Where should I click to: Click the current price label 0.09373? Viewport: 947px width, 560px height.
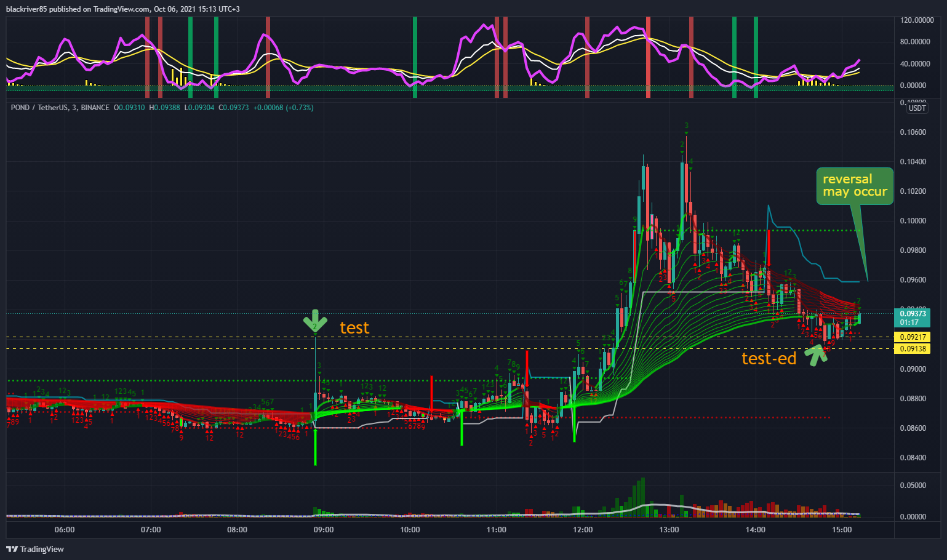tap(913, 314)
